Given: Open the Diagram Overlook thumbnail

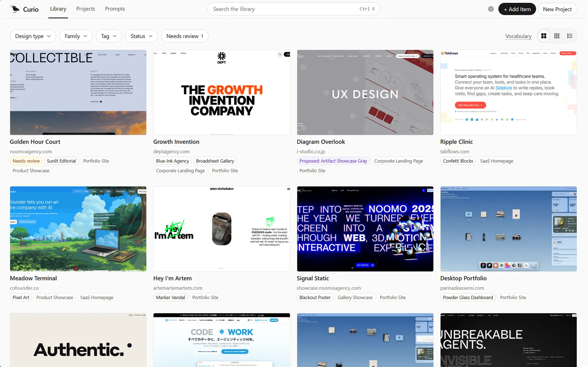Looking at the screenshot, I should (365, 92).
